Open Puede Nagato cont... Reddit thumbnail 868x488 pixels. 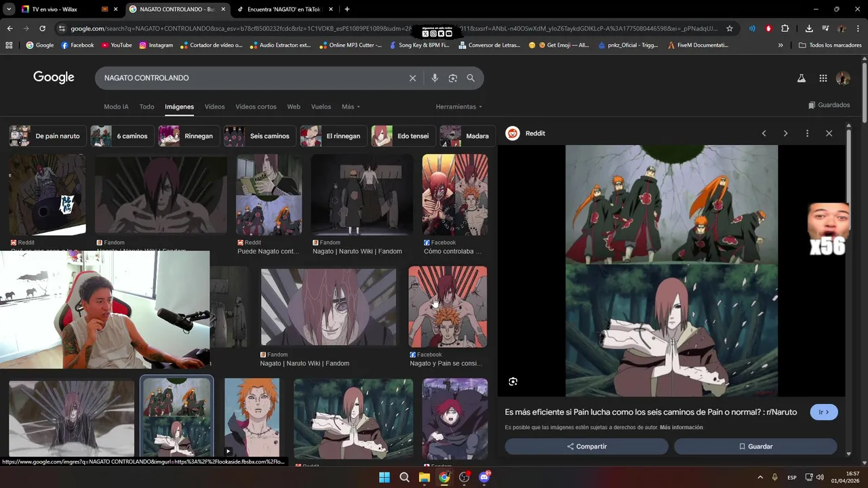(269, 195)
